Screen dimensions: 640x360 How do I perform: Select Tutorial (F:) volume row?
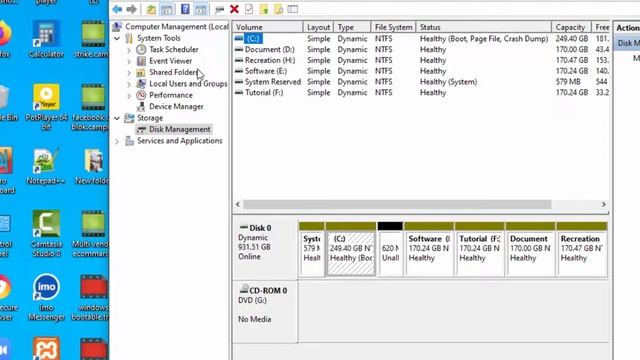(421, 93)
